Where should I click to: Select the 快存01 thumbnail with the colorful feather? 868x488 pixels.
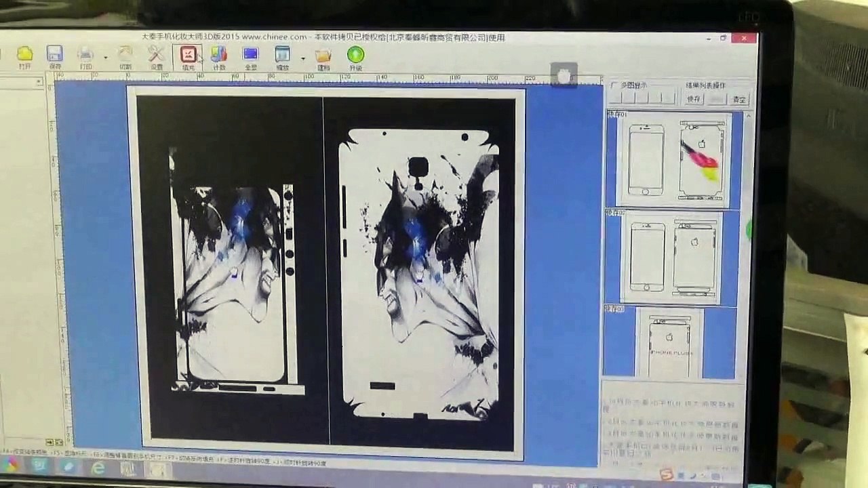[x=675, y=159]
